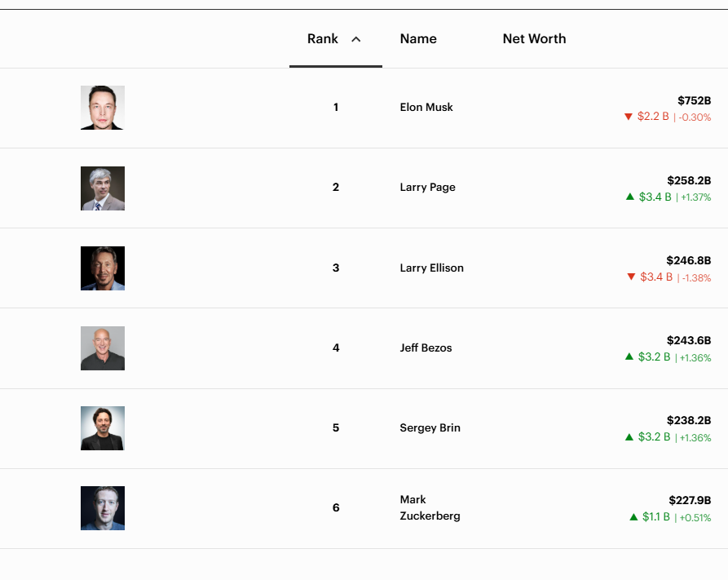
Task: Open the rank 5 profile photo
Action: click(103, 428)
